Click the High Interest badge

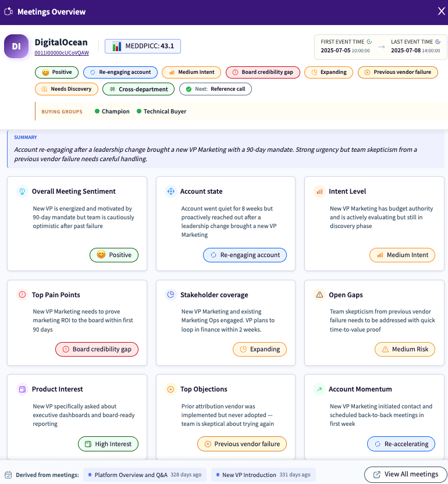click(108, 444)
